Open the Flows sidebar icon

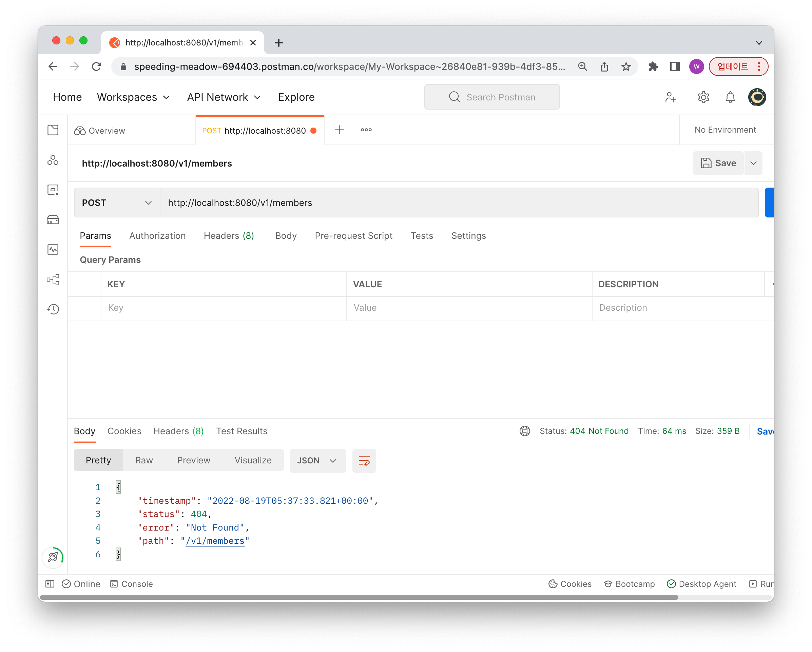[x=53, y=279]
